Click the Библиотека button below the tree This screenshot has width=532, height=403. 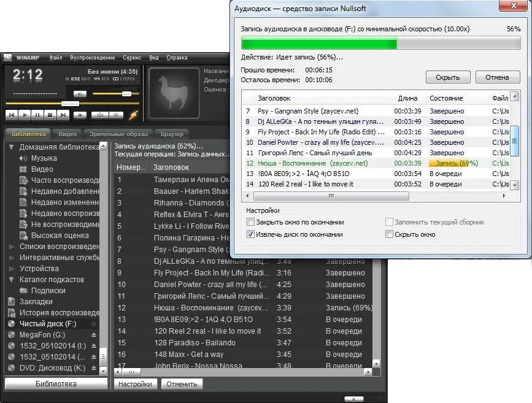[56, 384]
